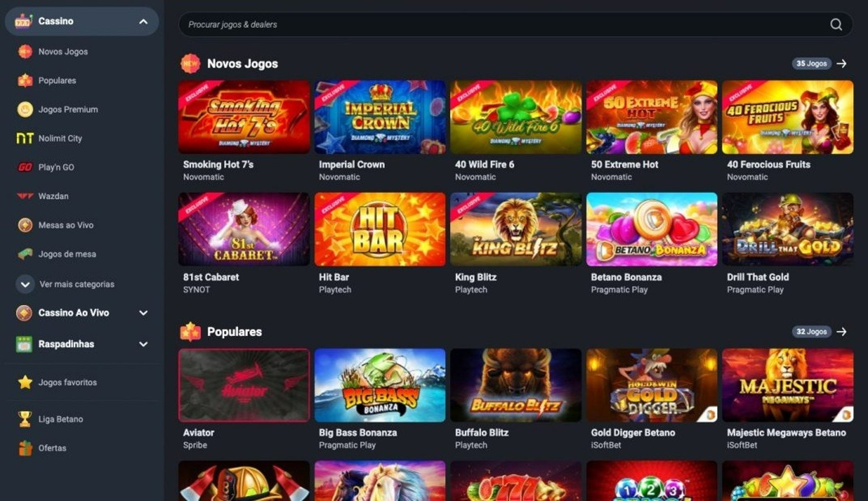Open Novos Jogos sidebar icon
The width and height of the screenshot is (868, 501).
click(25, 52)
